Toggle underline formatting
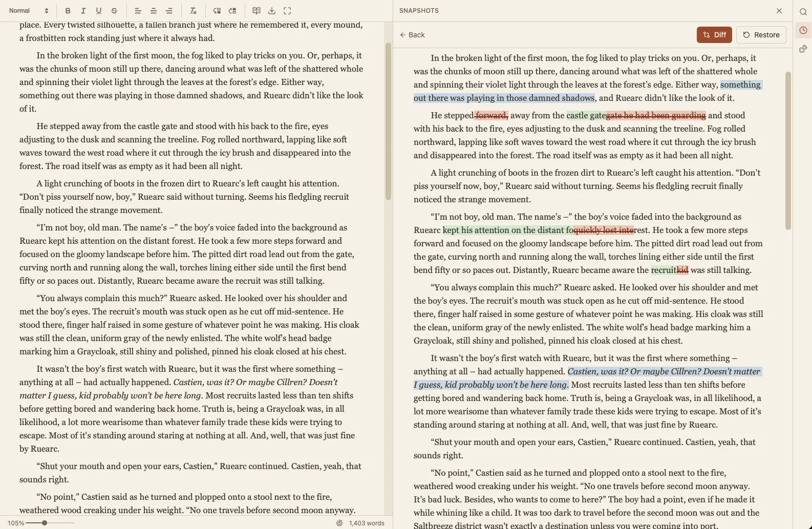The image size is (812, 529). pyautogui.click(x=99, y=11)
